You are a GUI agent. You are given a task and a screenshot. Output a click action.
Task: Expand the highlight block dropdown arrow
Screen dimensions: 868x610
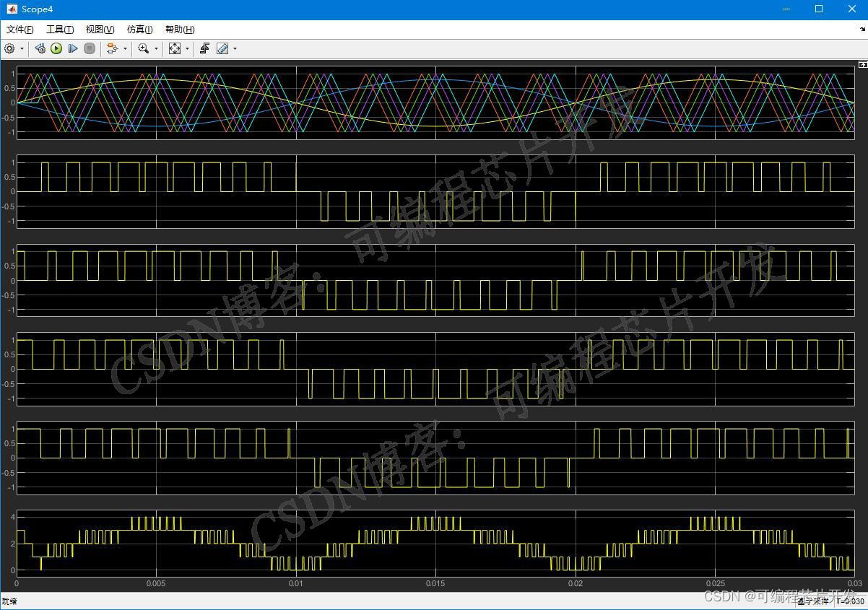point(125,49)
